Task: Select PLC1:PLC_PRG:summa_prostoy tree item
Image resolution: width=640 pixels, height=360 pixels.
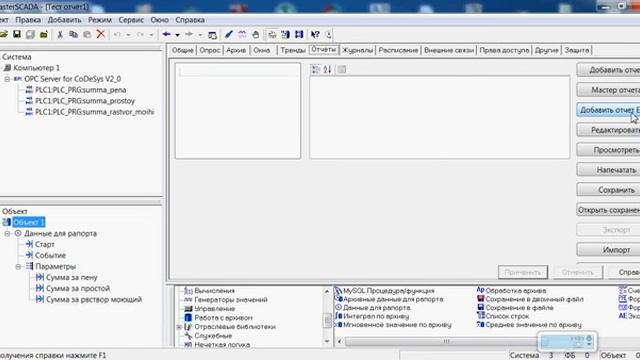Action: [85, 101]
